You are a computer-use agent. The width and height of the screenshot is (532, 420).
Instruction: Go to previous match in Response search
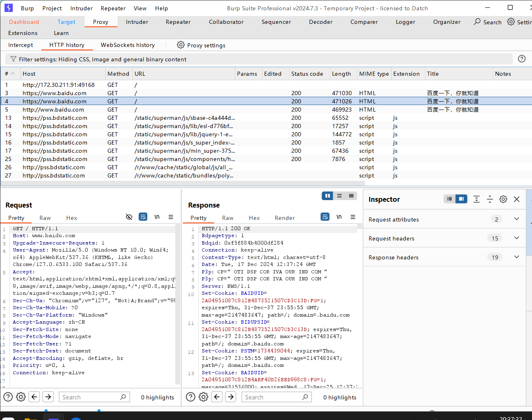pyautogui.click(x=217, y=397)
